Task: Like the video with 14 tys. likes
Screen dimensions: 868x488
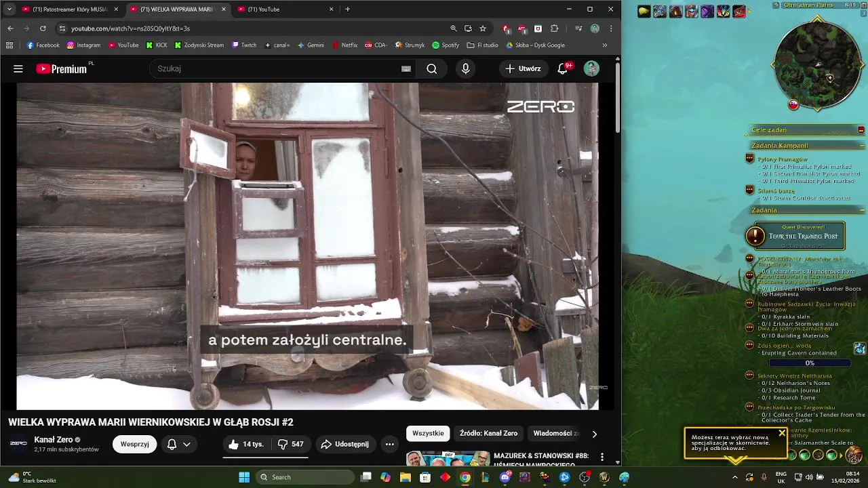Action: [x=246, y=444]
